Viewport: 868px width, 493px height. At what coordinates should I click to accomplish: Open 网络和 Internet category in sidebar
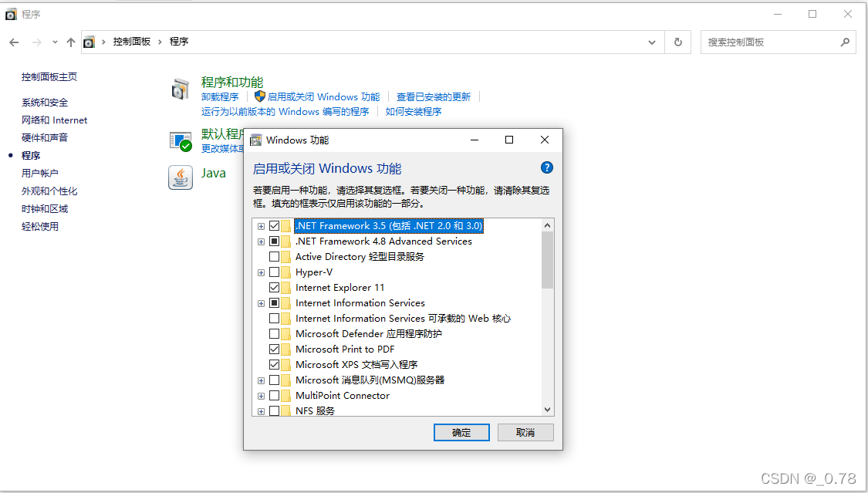(54, 120)
